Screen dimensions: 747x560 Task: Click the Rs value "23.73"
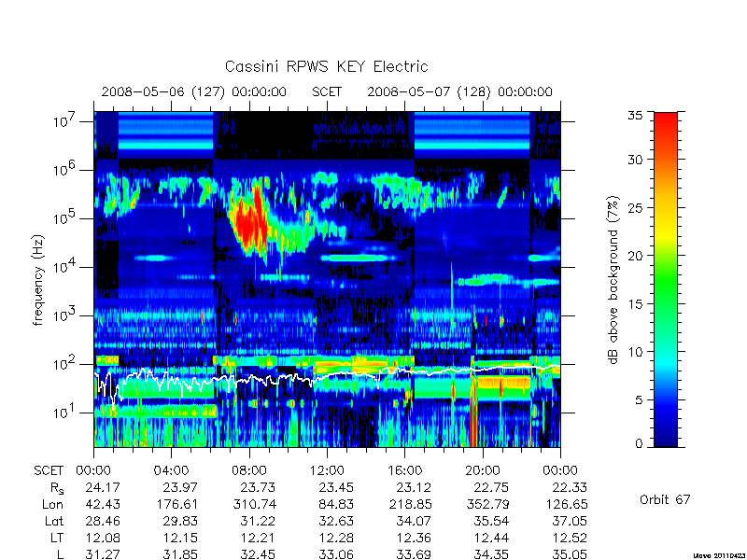point(258,487)
